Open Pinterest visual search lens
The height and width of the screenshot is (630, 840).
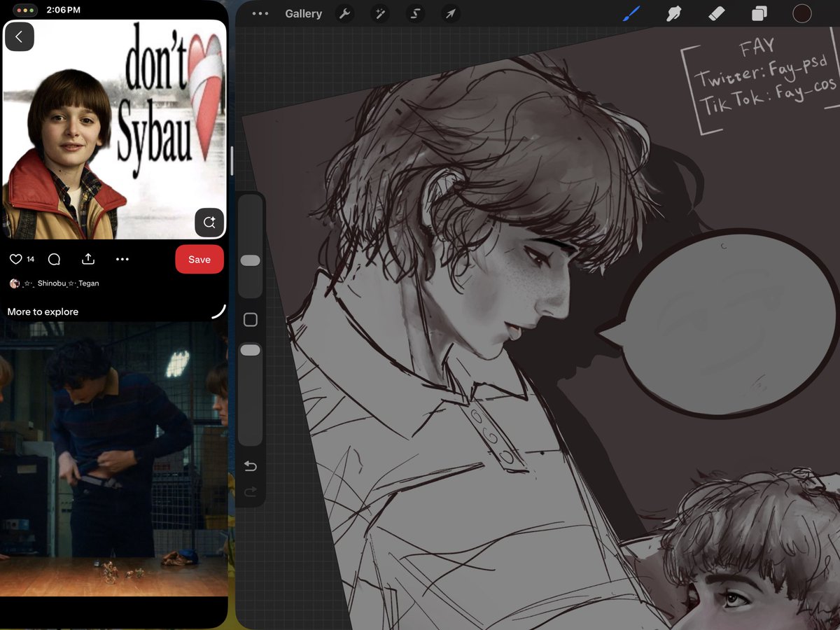pyautogui.click(x=209, y=223)
